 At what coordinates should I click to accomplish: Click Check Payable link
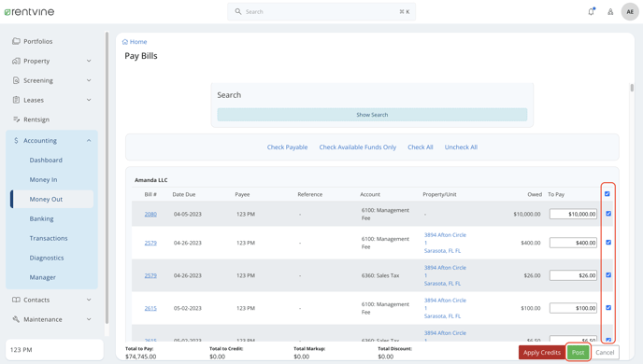tap(287, 147)
